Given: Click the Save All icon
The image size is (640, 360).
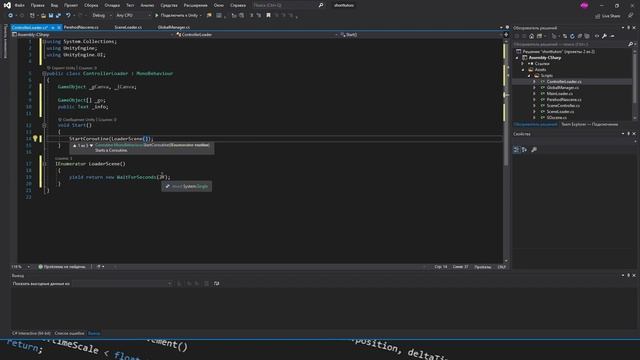Looking at the screenshot, I should point(58,16).
